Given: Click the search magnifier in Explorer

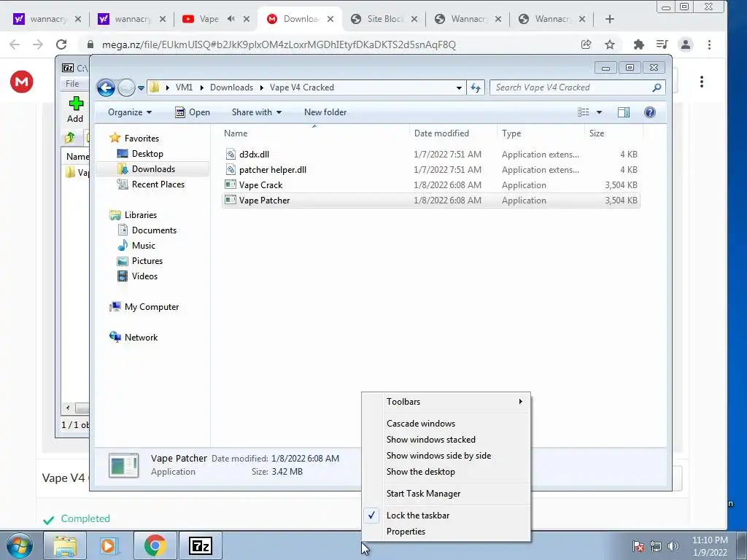Looking at the screenshot, I should point(657,87).
